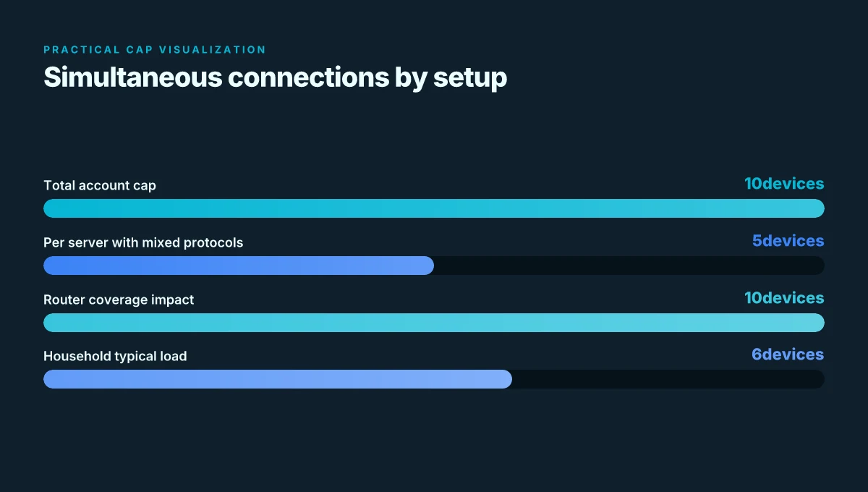This screenshot has width=868, height=492.
Task: Click the word 'connections' in the title
Action: point(308,77)
